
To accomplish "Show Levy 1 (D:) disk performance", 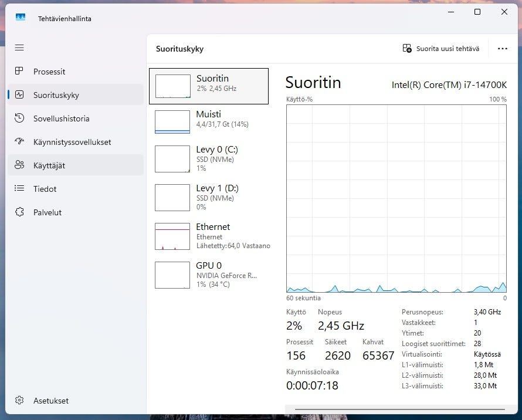I will click(x=209, y=197).
